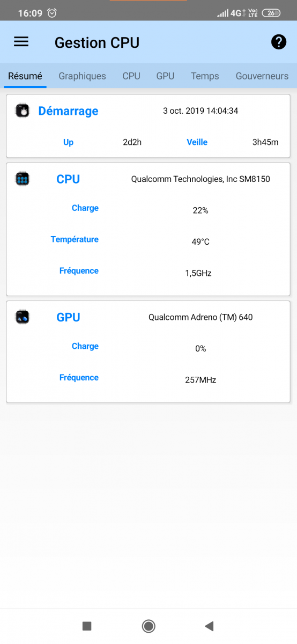This screenshot has width=297, height=644.
Task: Tap the Android back navigation button
Action: tap(209, 626)
